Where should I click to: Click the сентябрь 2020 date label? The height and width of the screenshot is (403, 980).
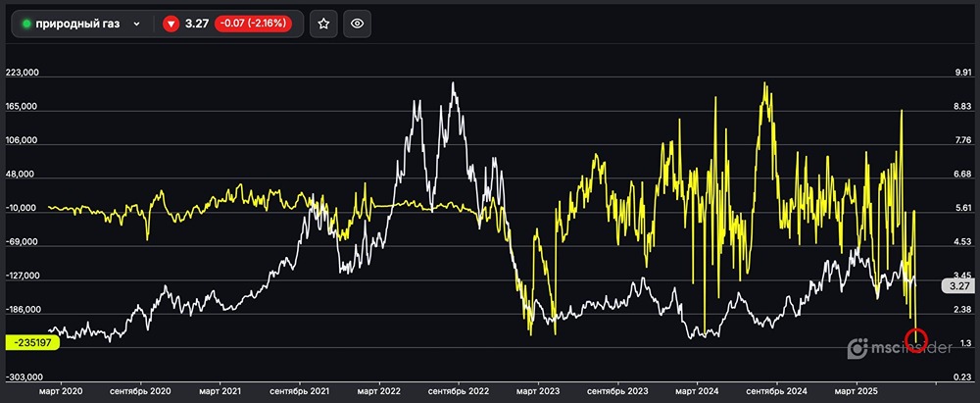click(140, 392)
